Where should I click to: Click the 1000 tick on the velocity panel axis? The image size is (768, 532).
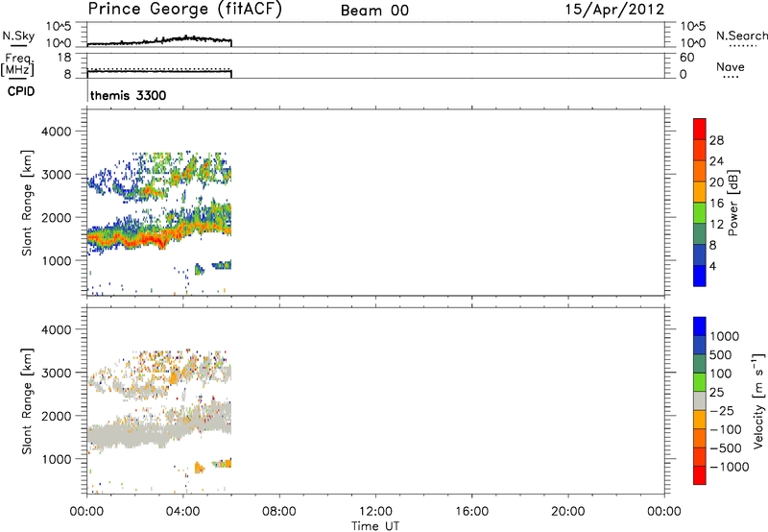pyautogui.click(x=57, y=459)
